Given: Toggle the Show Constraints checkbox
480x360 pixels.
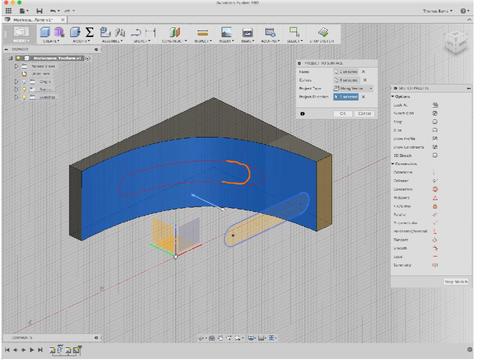Looking at the screenshot, I should point(435,147).
